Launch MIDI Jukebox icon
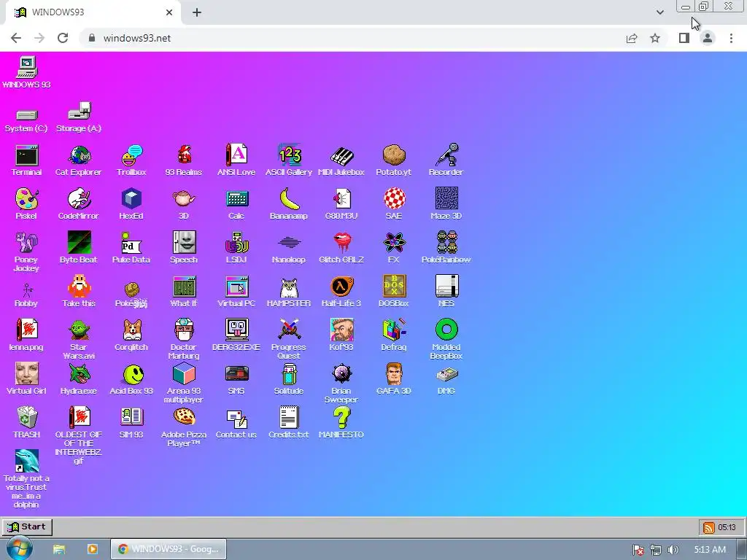 341,160
